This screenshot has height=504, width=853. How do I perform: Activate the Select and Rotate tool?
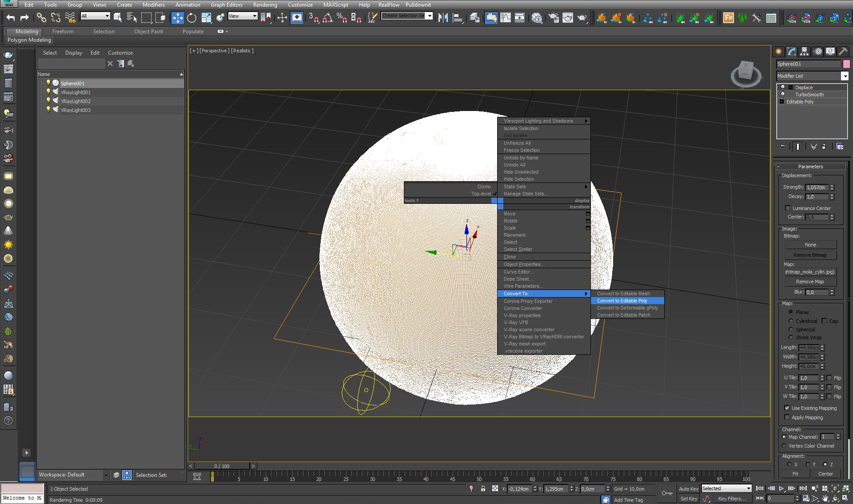pos(191,18)
